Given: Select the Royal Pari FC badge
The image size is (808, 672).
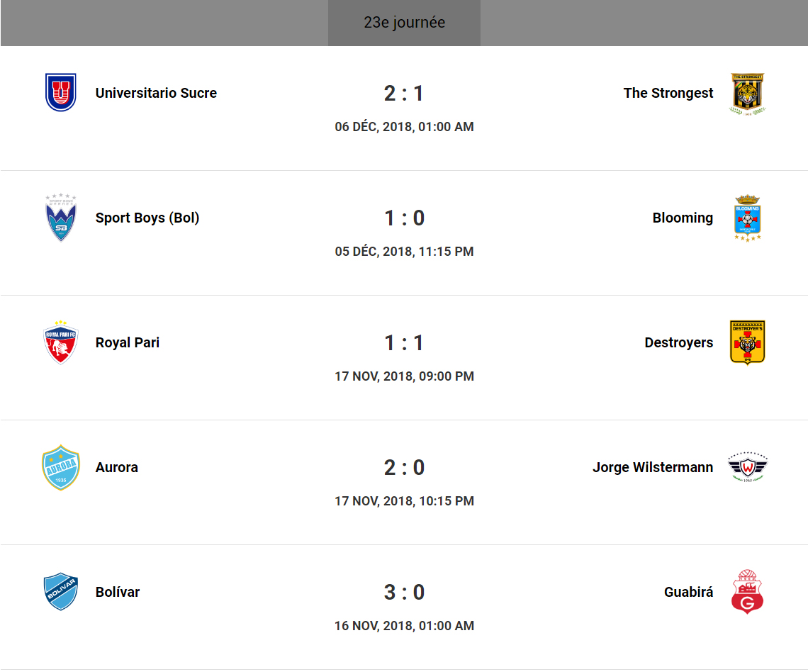Looking at the screenshot, I should pyautogui.click(x=61, y=342).
